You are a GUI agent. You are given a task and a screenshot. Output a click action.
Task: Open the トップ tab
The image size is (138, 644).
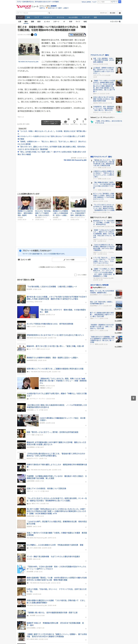click(x=20, y=17)
